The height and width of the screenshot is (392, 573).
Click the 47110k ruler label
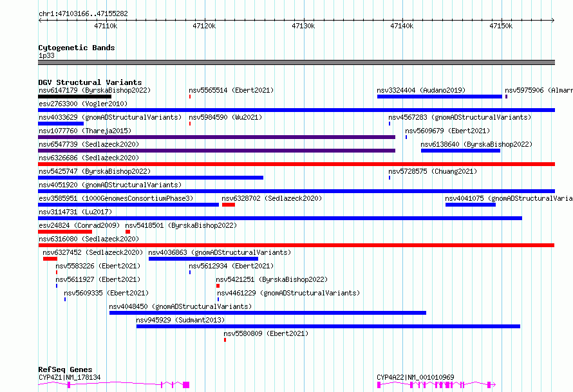tap(106, 26)
